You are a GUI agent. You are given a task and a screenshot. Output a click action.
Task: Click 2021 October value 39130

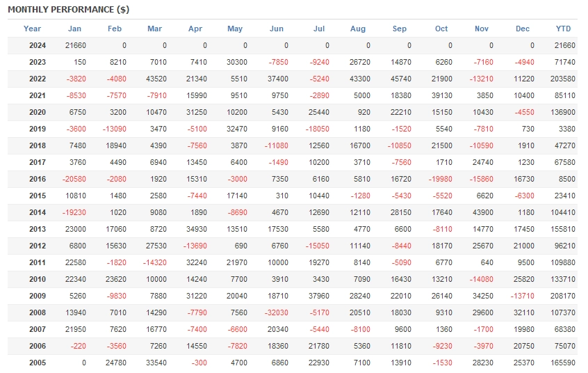click(x=442, y=96)
